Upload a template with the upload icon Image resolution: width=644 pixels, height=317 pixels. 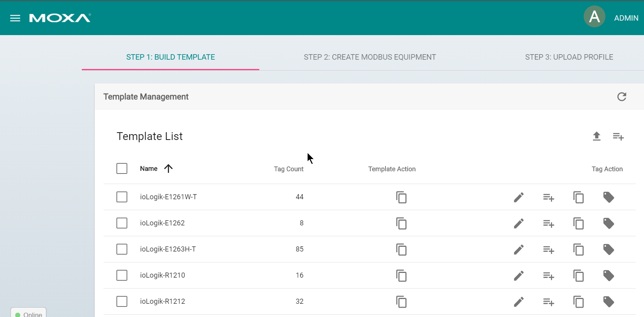coord(596,136)
